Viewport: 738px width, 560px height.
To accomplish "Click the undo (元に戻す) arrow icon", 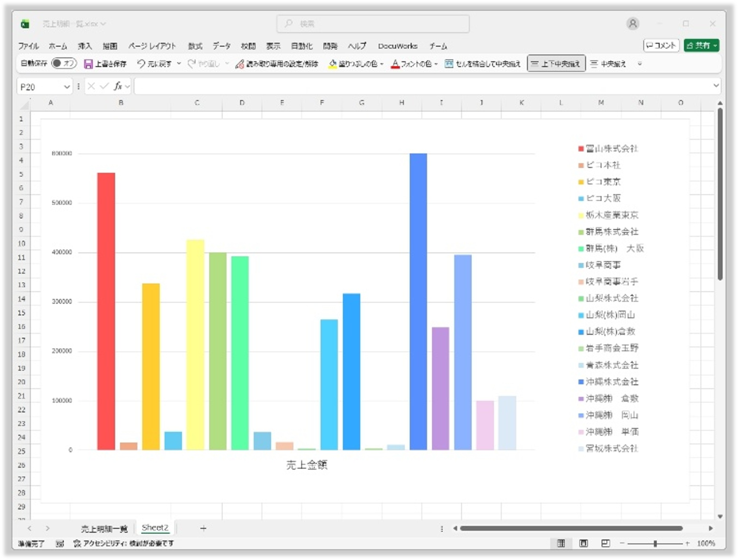I will [x=141, y=64].
